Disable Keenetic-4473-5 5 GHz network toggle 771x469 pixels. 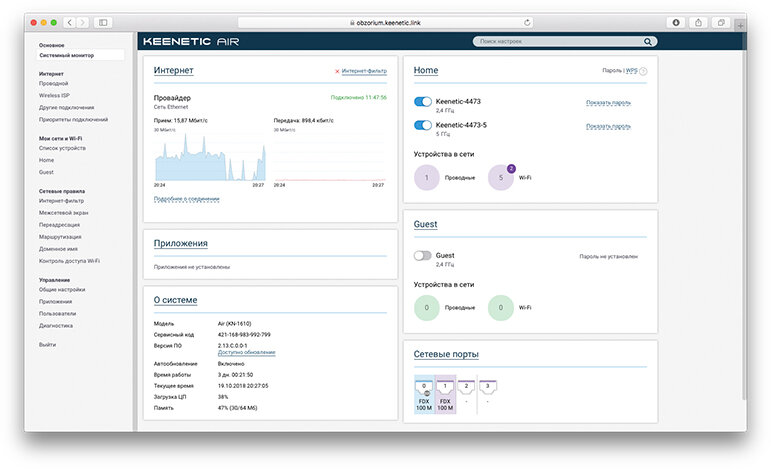pos(422,125)
